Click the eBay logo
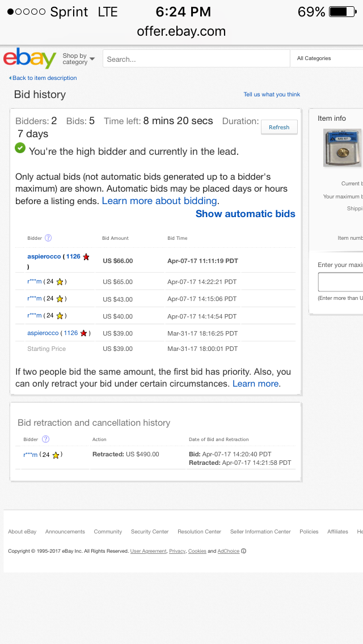 pyautogui.click(x=29, y=59)
